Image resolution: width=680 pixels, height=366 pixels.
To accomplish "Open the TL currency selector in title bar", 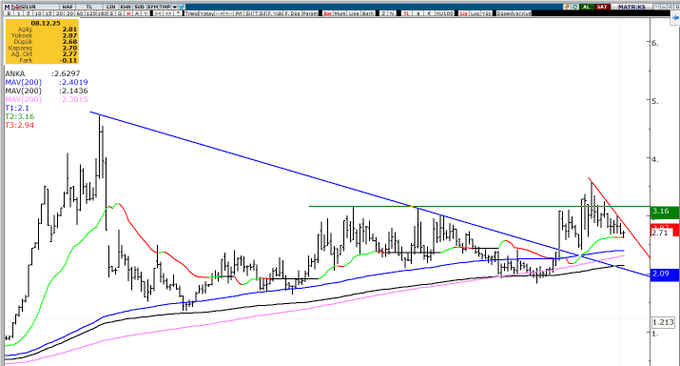I will click(89, 7).
